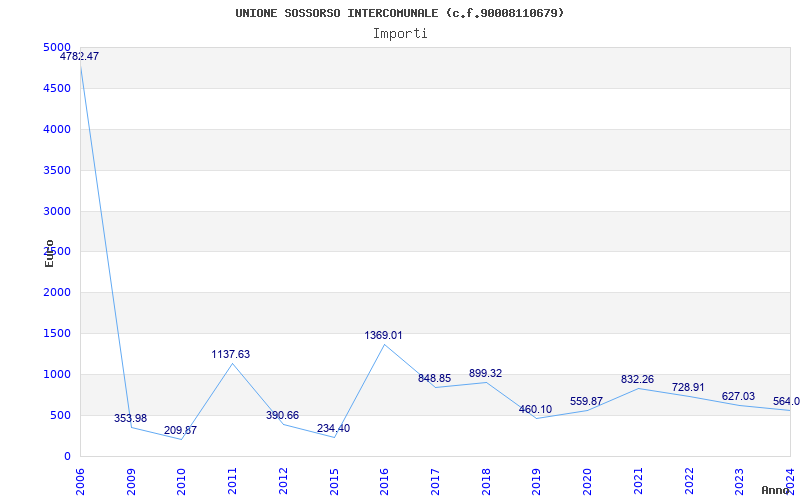Viewport: 800px width, 500px height.
Task: Click the 2017 x-axis year label
Action: (435, 483)
